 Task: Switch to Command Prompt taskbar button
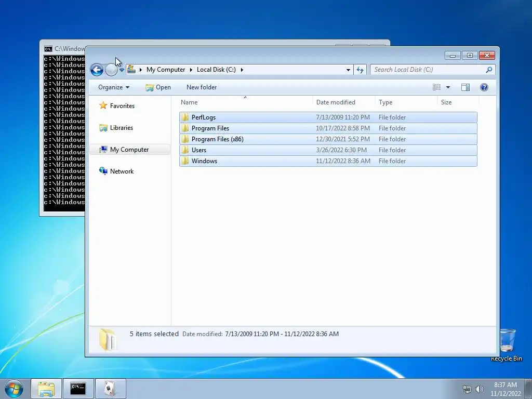pos(78,389)
